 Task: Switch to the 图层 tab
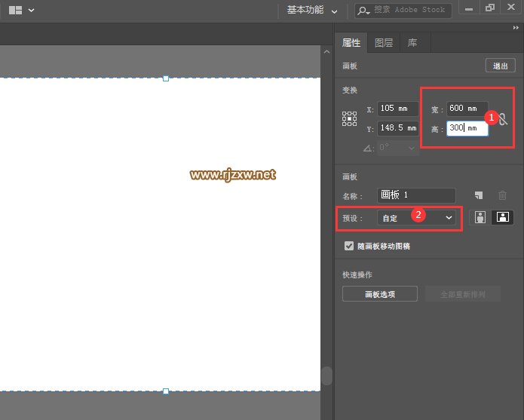384,43
